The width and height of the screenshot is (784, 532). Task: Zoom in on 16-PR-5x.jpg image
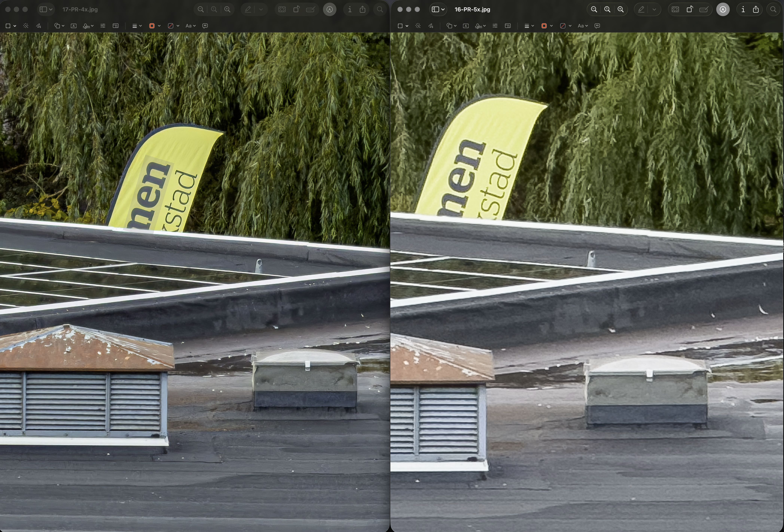(620, 9)
